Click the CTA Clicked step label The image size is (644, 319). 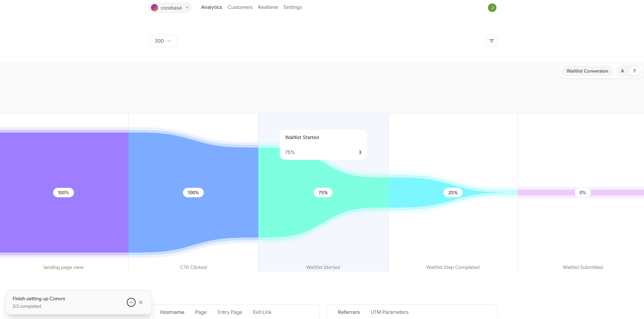193,267
